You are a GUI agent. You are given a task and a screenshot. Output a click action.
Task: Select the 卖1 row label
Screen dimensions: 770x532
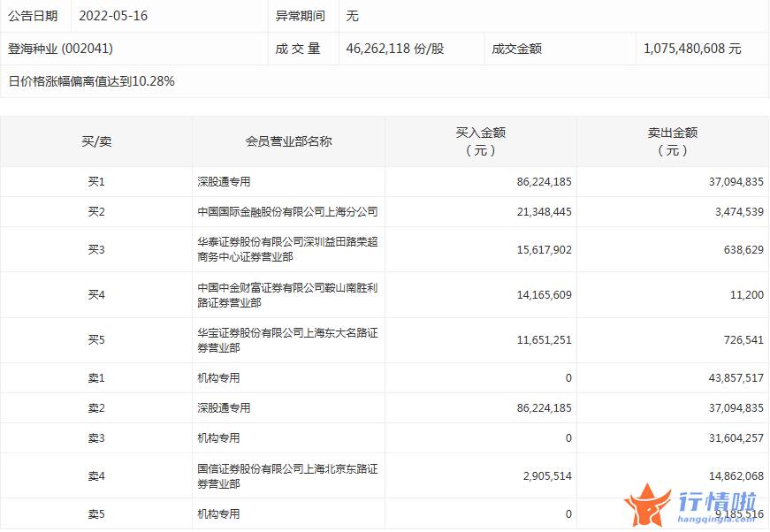(x=96, y=378)
